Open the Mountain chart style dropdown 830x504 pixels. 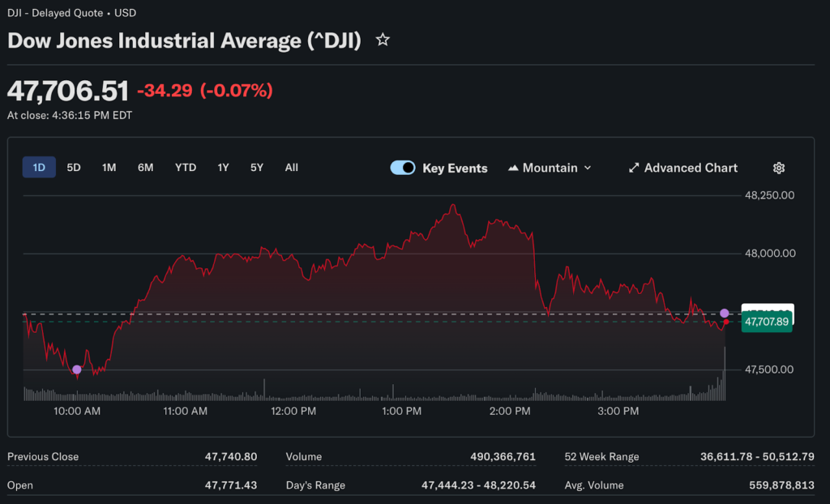[550, 168]
